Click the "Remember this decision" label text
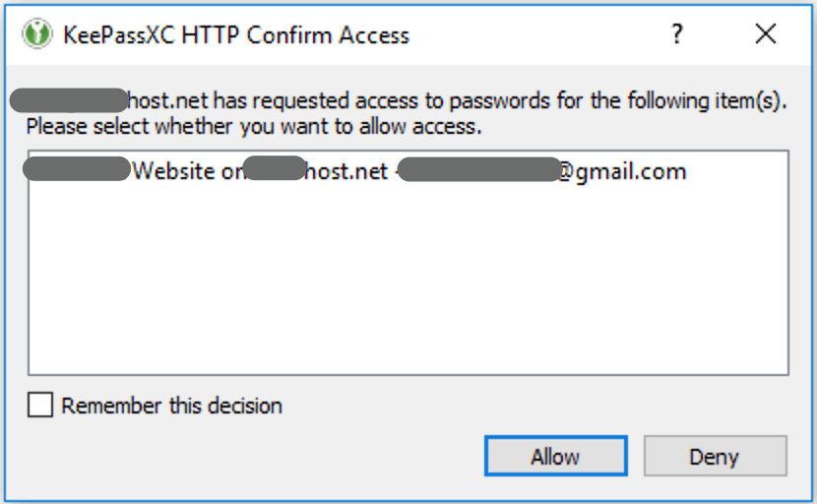The image size is (817, 504). (171, 406)
